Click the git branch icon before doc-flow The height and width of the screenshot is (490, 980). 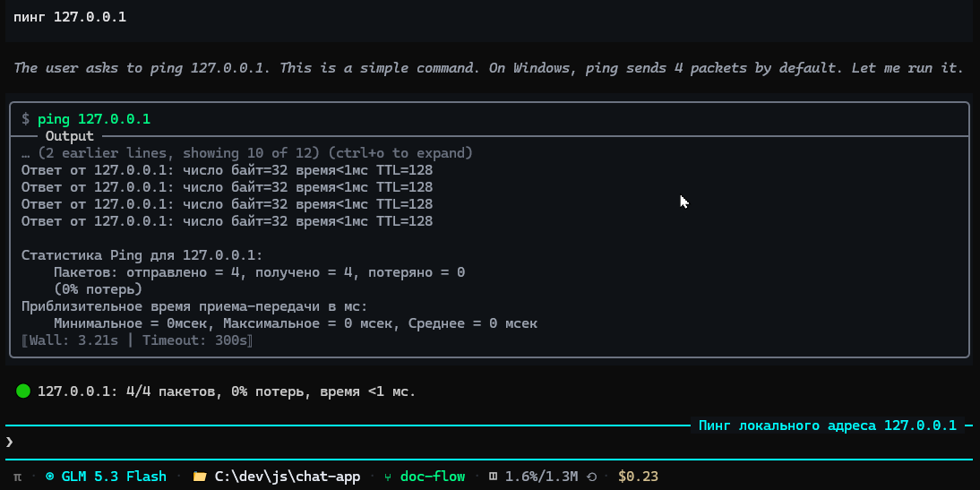click(x=388, y=477)
